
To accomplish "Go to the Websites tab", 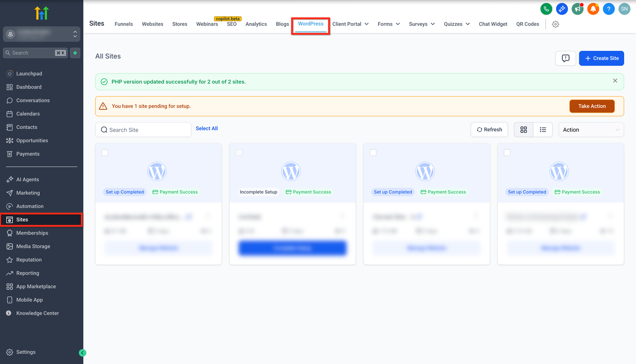I will pos(153,24).
